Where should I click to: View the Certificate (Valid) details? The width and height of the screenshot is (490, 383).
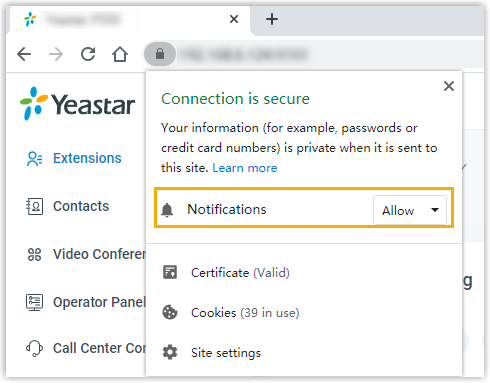coord(240,273)
